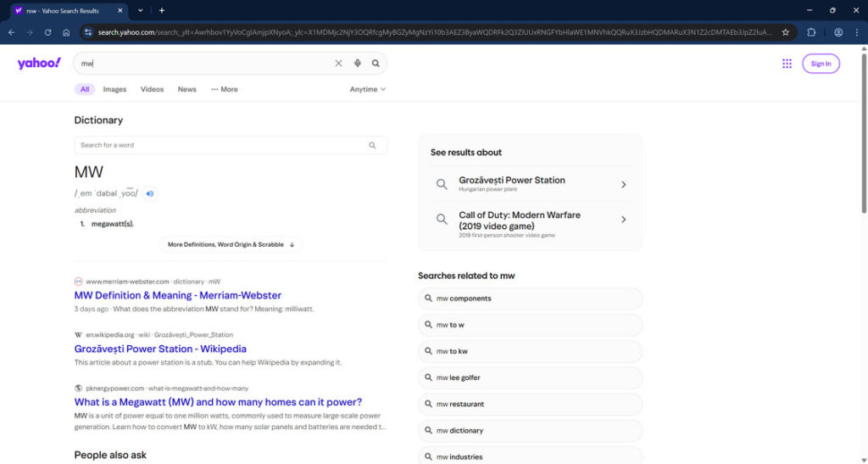Switch to the Images tab

(114, 89)
